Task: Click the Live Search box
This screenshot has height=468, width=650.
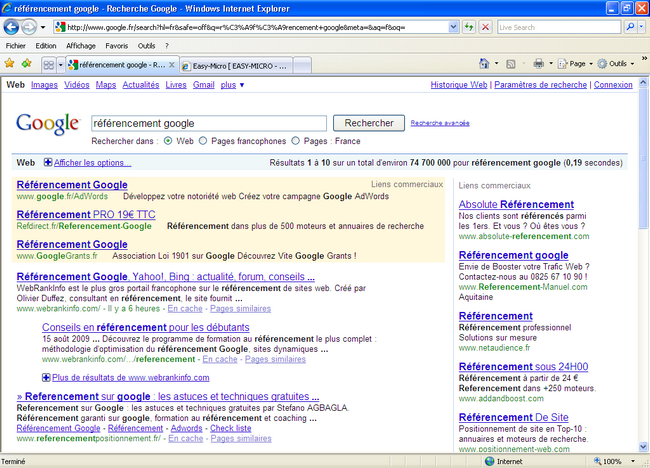Action: pos(559,27)
